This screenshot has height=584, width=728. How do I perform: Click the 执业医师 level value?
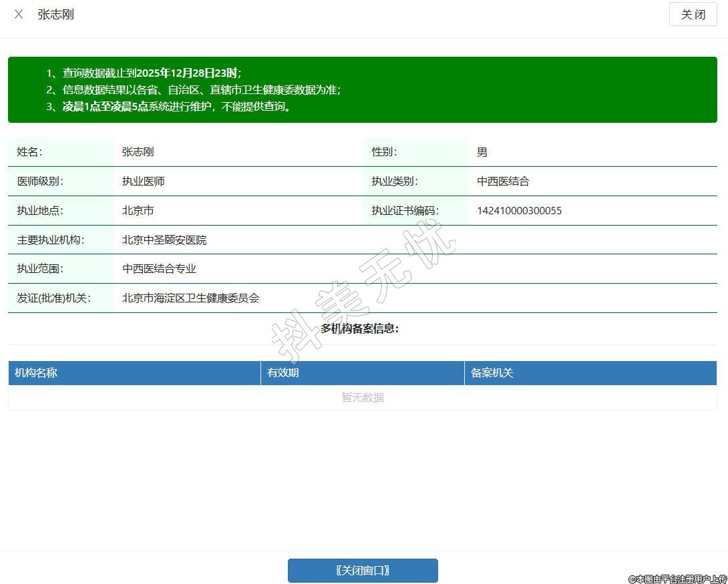point(143,182)
